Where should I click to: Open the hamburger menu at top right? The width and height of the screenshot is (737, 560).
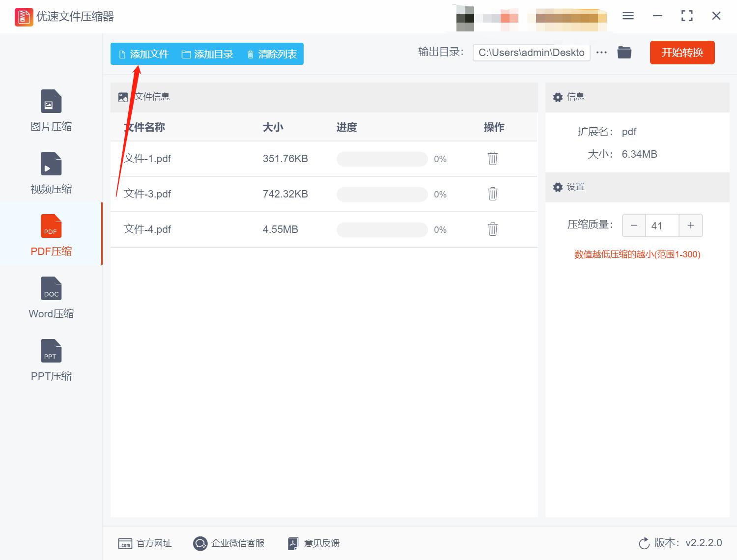[x=627, y=16]
